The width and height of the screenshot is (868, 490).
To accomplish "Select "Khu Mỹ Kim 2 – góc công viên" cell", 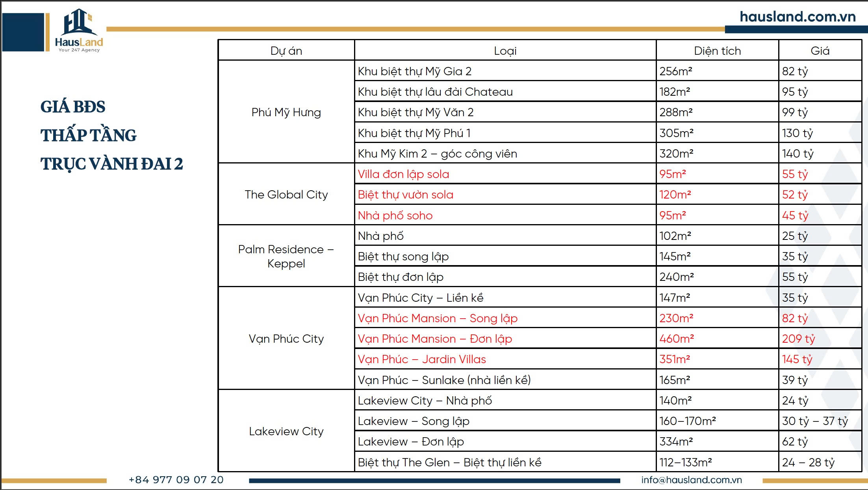I will click(x=505, y=153).
